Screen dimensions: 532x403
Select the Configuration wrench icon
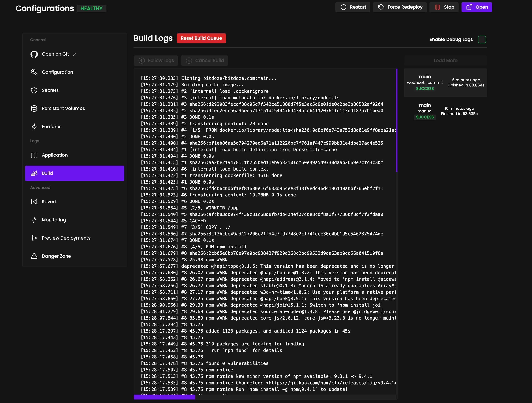[x=34, y=72]
